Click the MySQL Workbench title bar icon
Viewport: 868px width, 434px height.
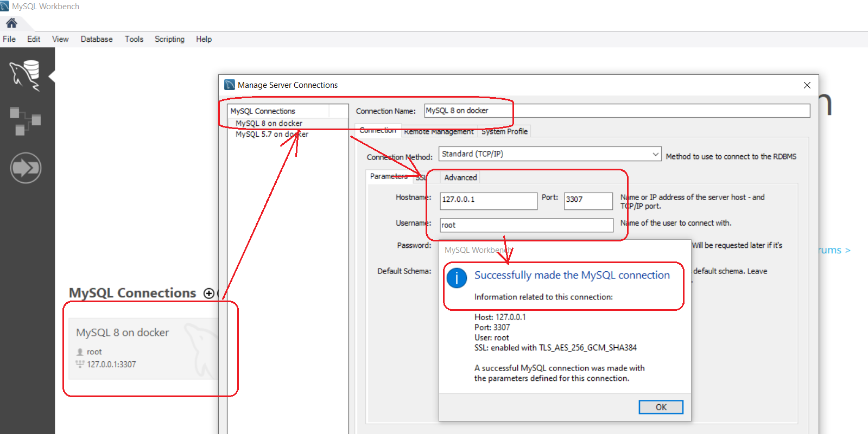coord(5,6)
